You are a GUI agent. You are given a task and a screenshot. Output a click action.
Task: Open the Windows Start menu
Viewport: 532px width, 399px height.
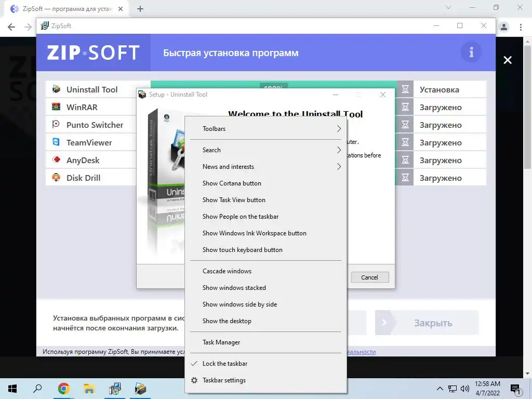pos(12,389)
